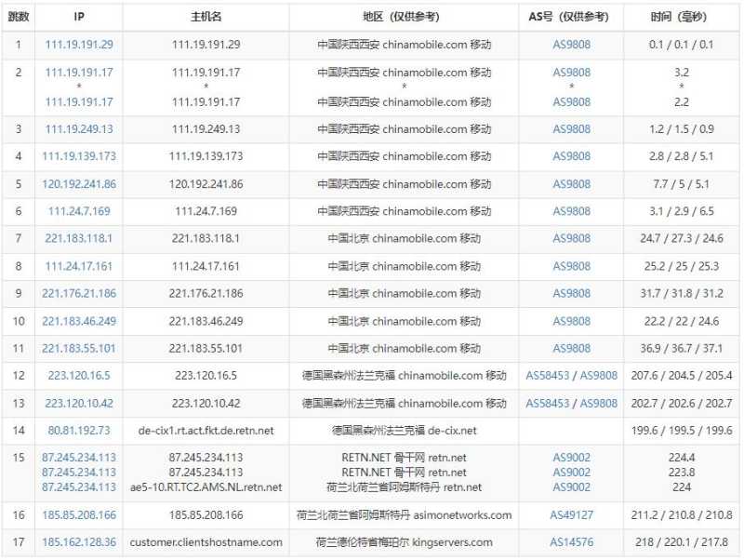Screen dimensions: 744x560
Task: Click IP link 111.19.139.173
Action: pos(79,156)
